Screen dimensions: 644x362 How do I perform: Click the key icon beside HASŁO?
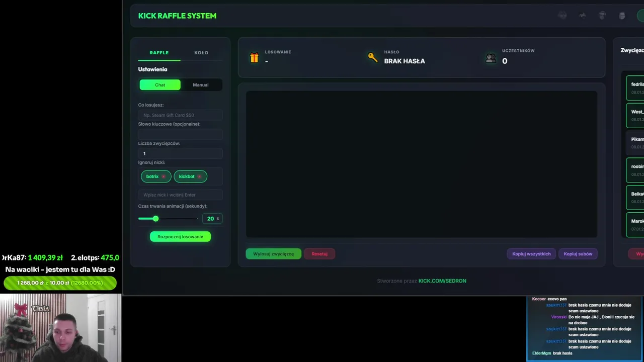(x=372, y=57)
